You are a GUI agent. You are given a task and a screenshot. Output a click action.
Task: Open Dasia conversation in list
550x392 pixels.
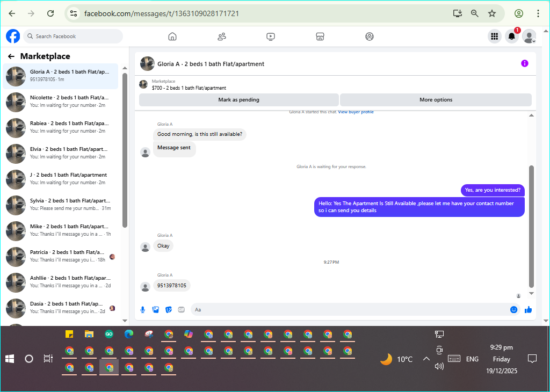[x=61, y=308]
